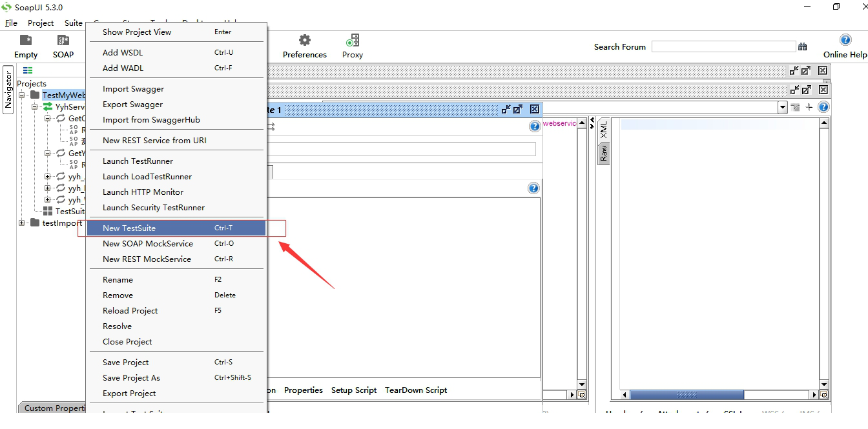Expand the first yyh_ operation node

tap(47, 176)
